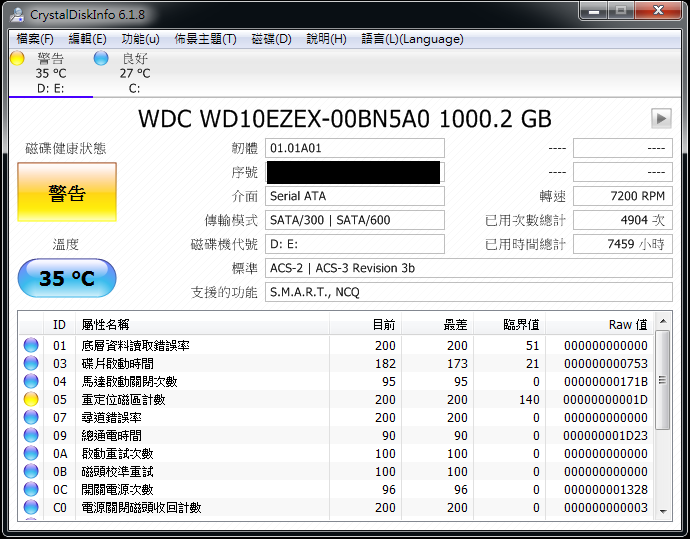The height and width of the screenshot is (539, 690).
Task: Click the status icon for attribute C0
Action: 31,507
